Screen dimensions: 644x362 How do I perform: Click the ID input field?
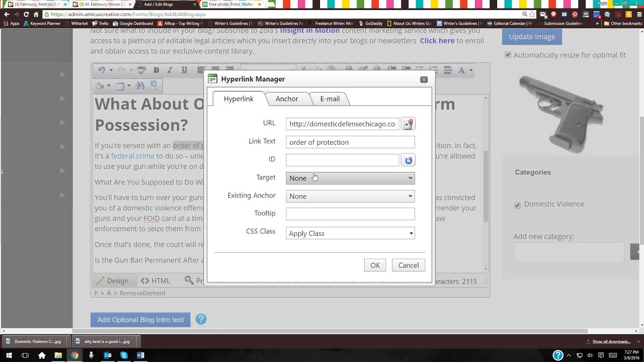click(x=342, y=160)
